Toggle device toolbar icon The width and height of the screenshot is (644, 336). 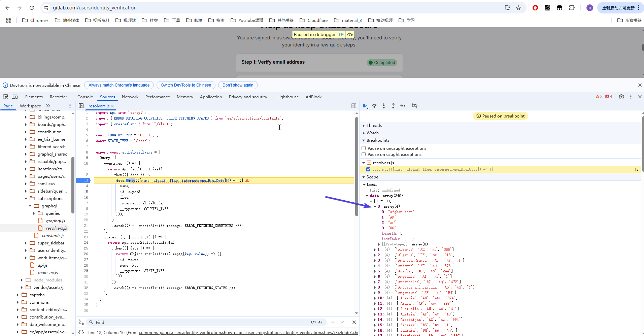[x=15, y=97]
